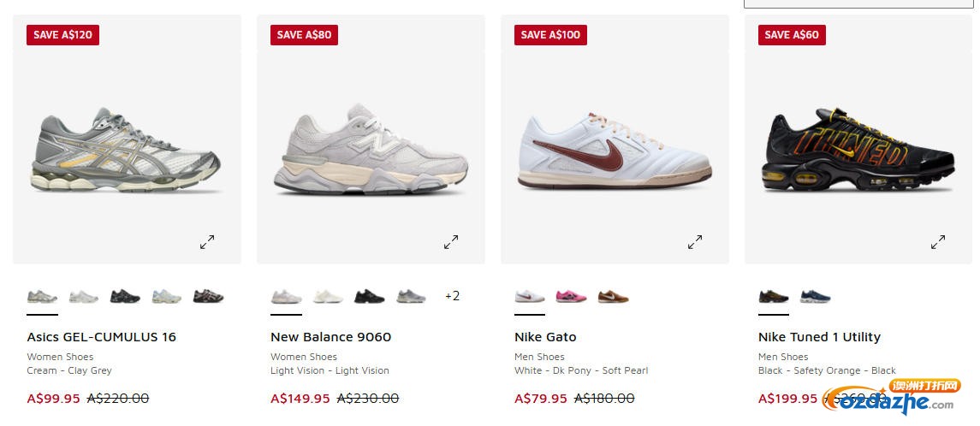Screen dimensions: 980x426
Task: Pick the blue Nike Tuned 1 swatch
Action: (x=815, y=296)
